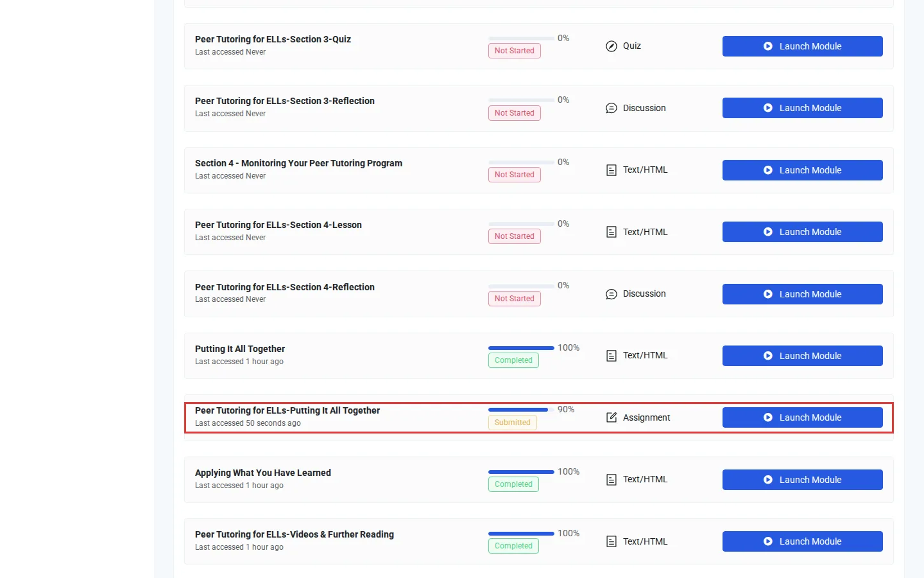The height and width of the screenshot is (578, 924).
Task: Launch the Putting It All Together assignment module
Action: 802,417
